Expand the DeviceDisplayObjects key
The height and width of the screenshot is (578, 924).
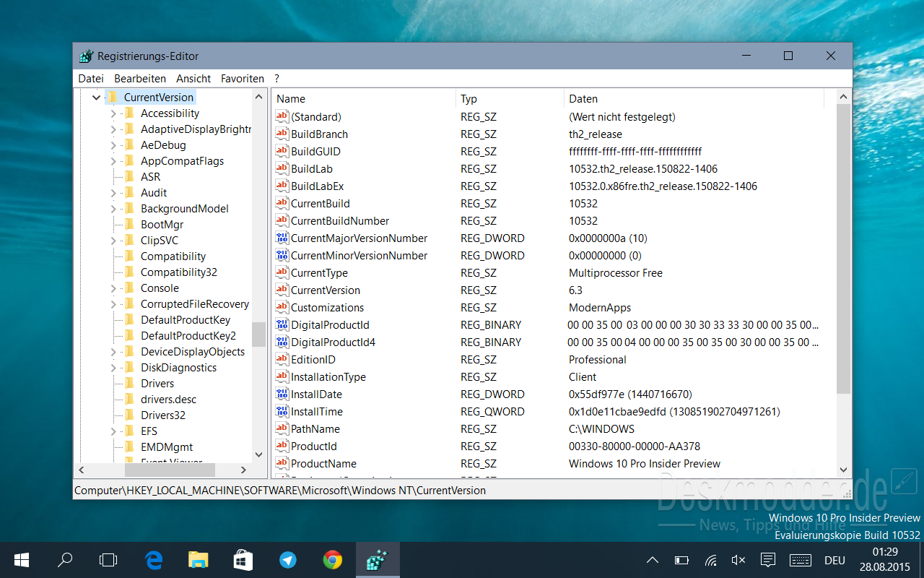pyautogui.click(x=113, y=352)
